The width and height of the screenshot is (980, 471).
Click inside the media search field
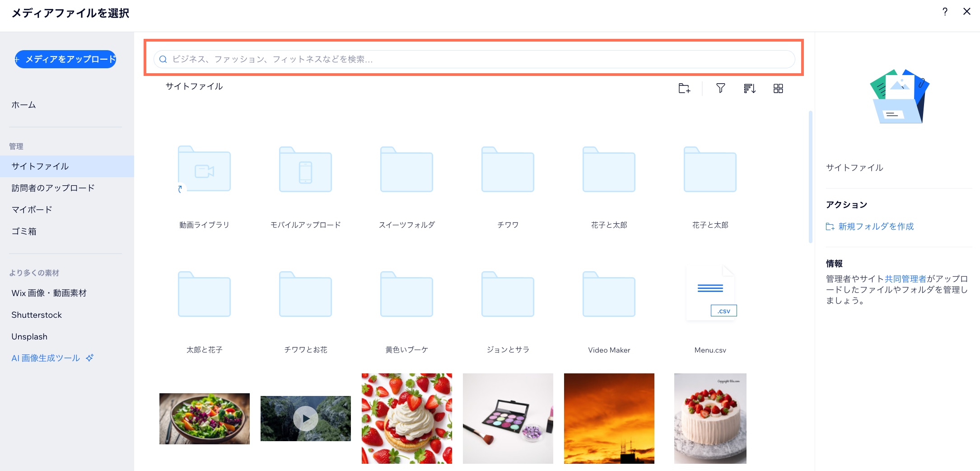coord(406,59)
